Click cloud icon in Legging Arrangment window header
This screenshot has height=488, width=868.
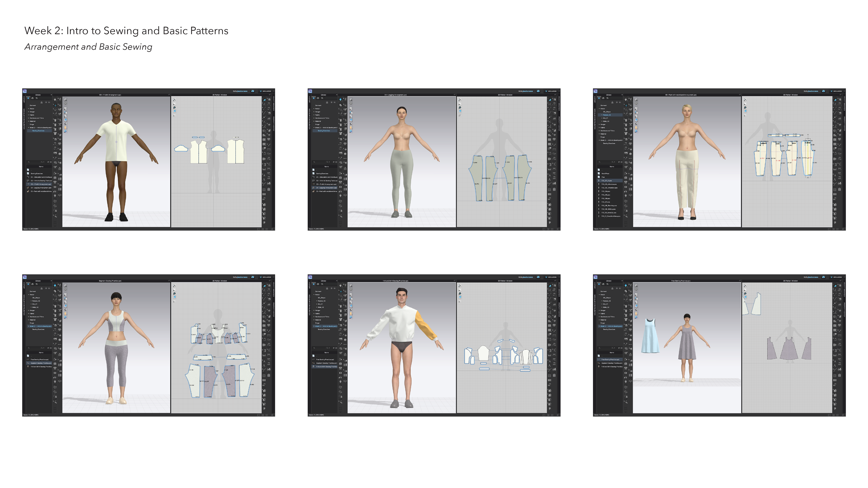click(x=538, y=91)
